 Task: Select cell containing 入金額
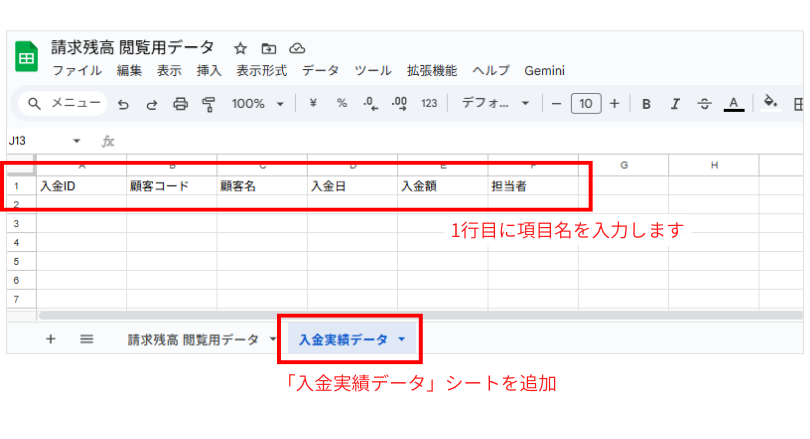click(x=443, y=186)
